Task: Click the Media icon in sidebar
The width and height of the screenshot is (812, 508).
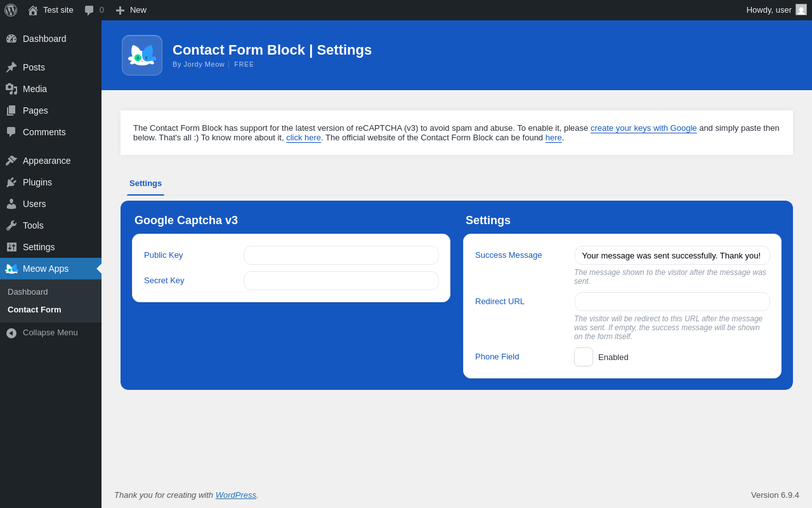Action: point(11,89)
